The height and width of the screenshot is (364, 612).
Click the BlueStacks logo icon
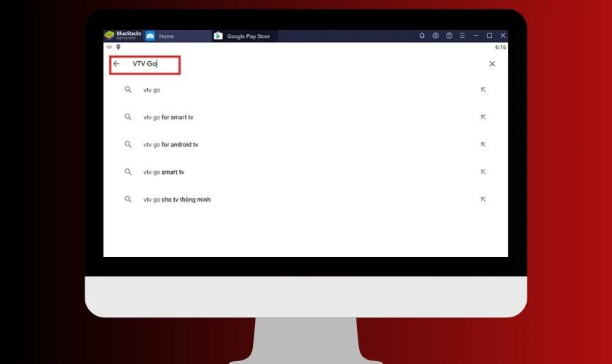[x=109, y=36]
